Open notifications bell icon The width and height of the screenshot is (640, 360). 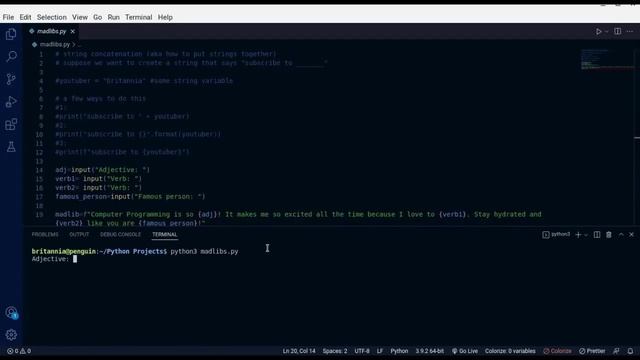coord(630,351)
